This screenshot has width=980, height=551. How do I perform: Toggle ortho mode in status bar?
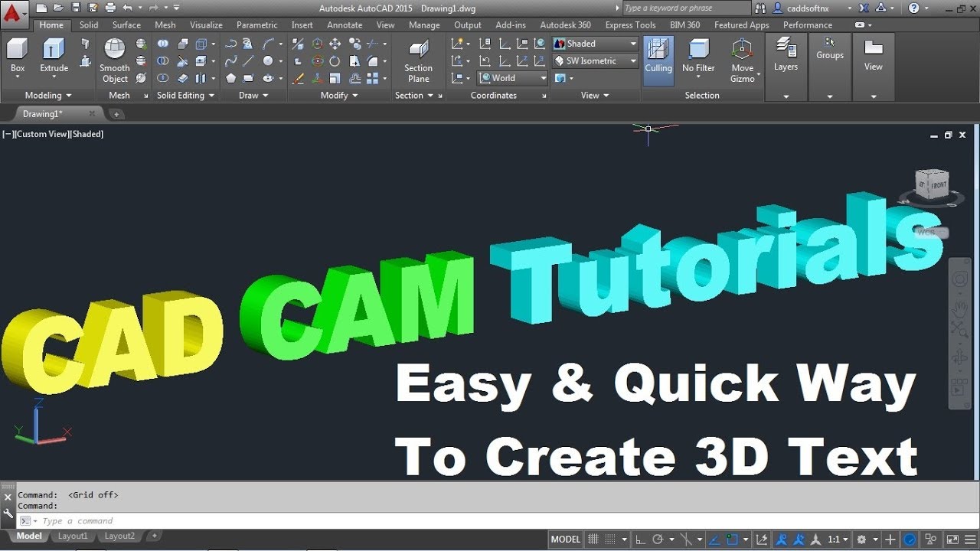[641, 540]
